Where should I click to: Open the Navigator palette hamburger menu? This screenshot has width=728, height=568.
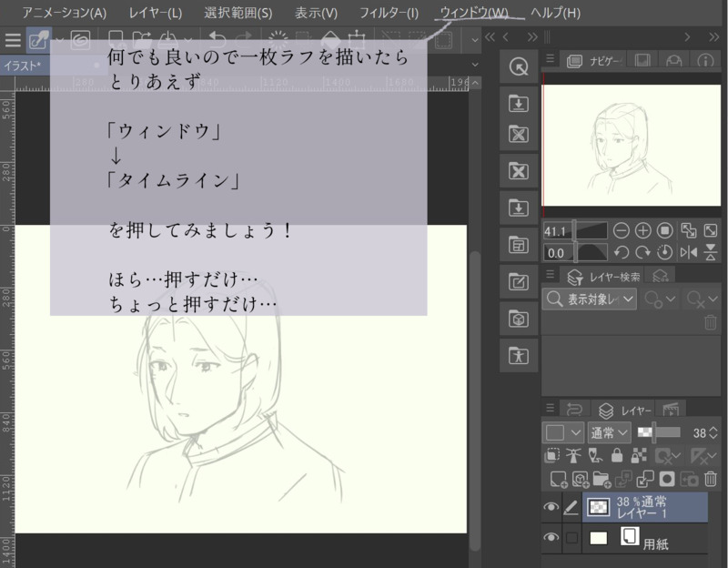(551, 58)
